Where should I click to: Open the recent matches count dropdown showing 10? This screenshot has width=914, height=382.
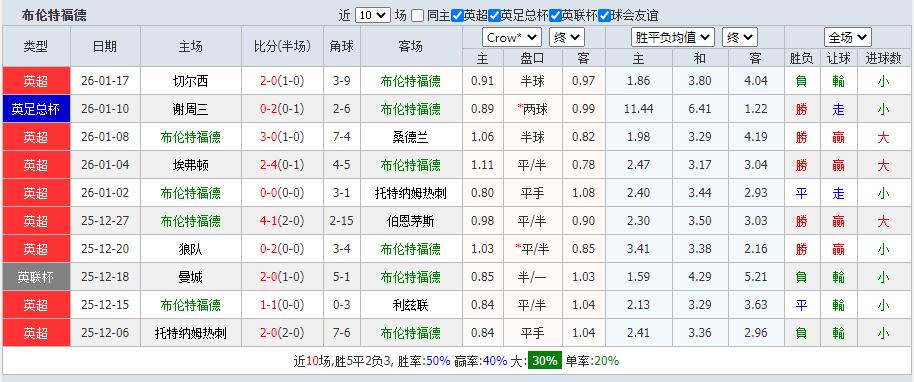[372, 16]
